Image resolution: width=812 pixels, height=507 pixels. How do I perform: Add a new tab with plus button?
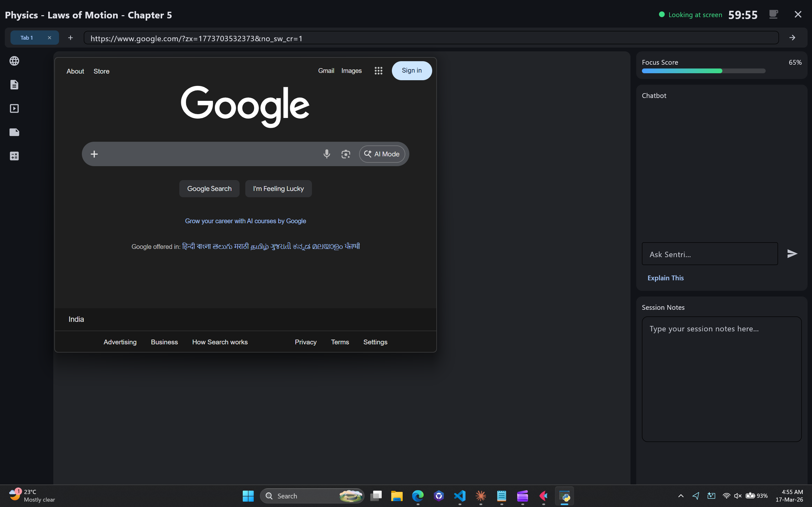(x=70, y=37)
